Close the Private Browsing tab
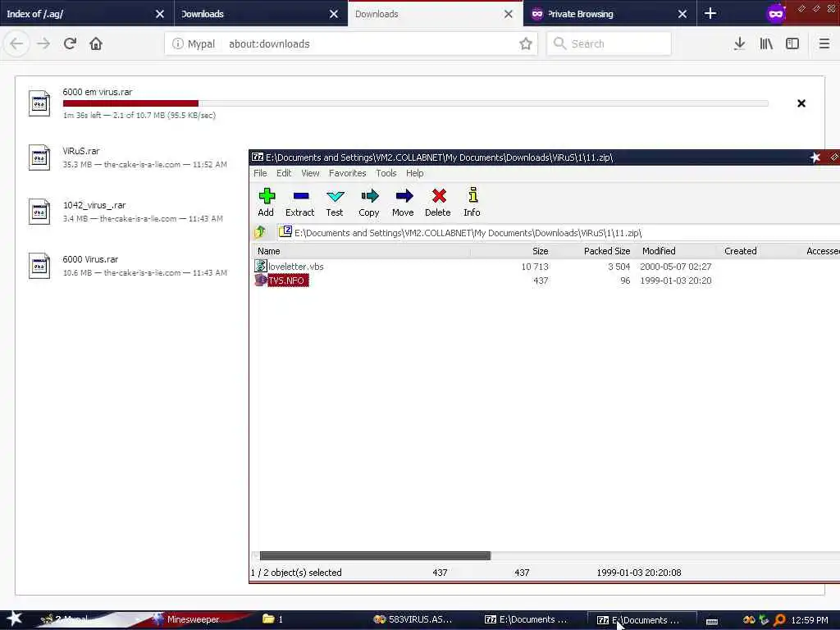Viewport: 840px width, 630px height. [x=682, y=14]
